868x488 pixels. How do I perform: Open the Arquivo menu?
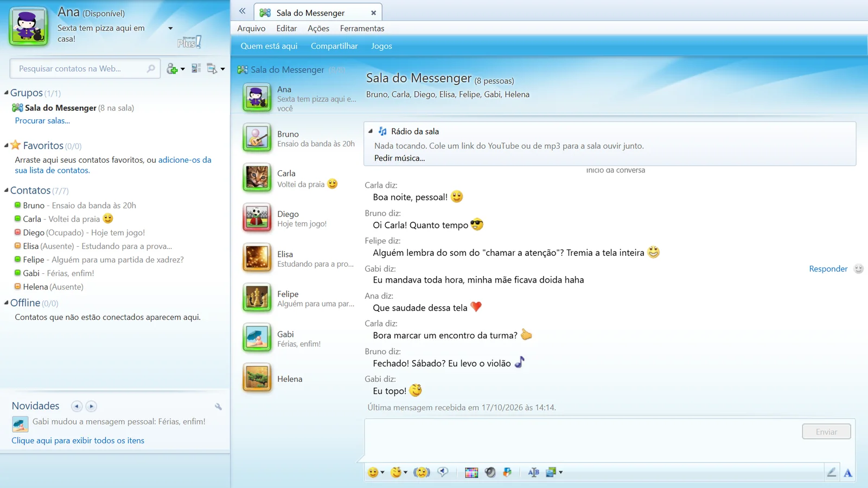pos(251,28)
